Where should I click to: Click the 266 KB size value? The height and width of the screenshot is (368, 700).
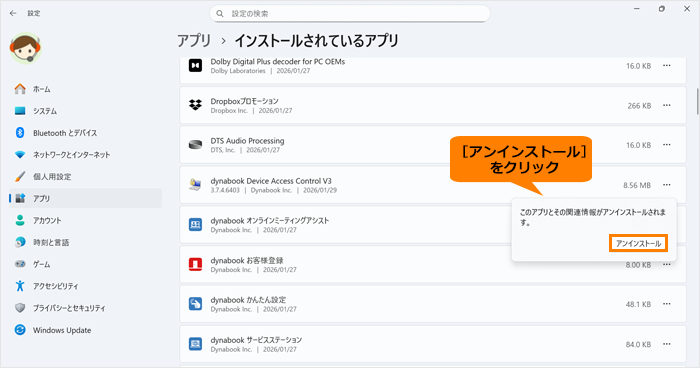[639, 106]
